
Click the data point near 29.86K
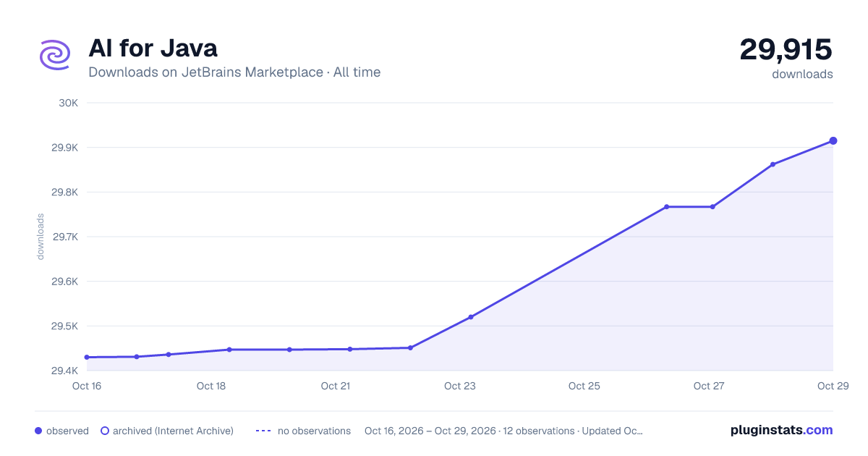pos(773,164)
